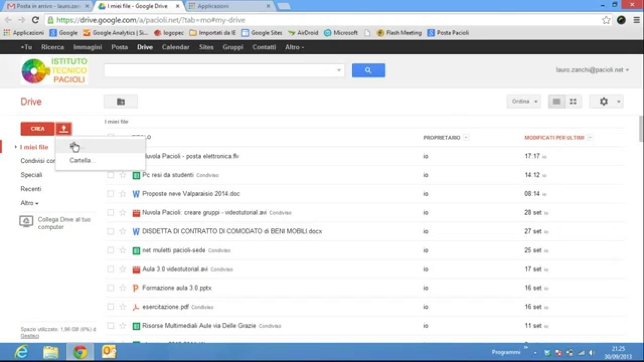The height and width of the screenshot is (362, 644).
Task: Open the esercitazione.pdf file
Action: (166, 307)
